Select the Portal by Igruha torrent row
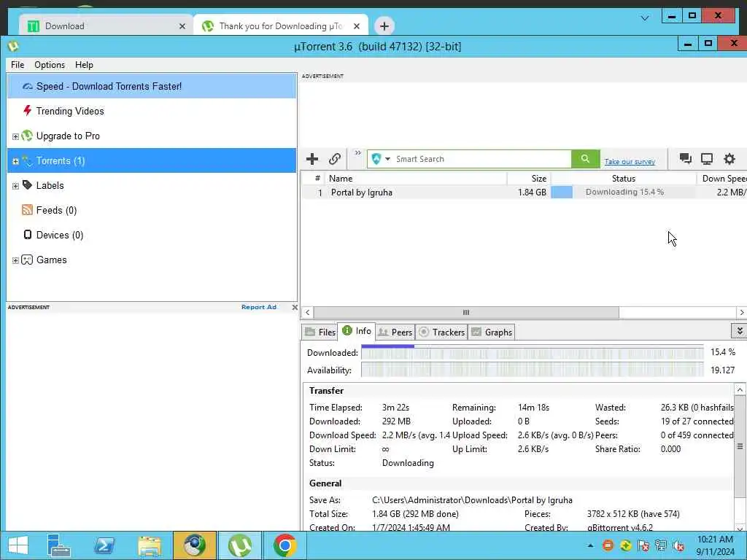Screen dimensions: 747x560 [524, 192]
